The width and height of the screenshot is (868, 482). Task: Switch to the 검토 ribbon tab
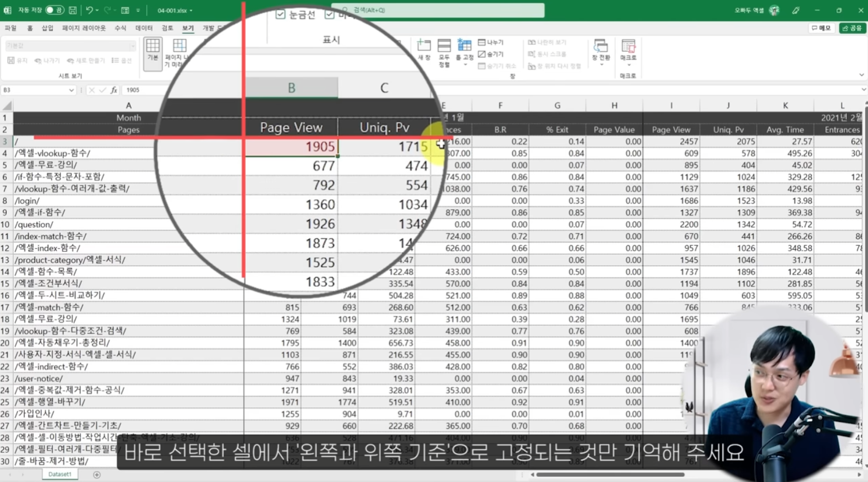click(x=167, y=28)
